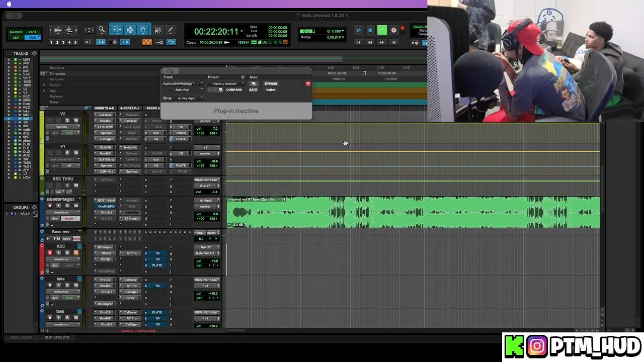Open RComprsr insert on REC track
The width and height of the screenshot is (644, 362).
pos(106,247)
